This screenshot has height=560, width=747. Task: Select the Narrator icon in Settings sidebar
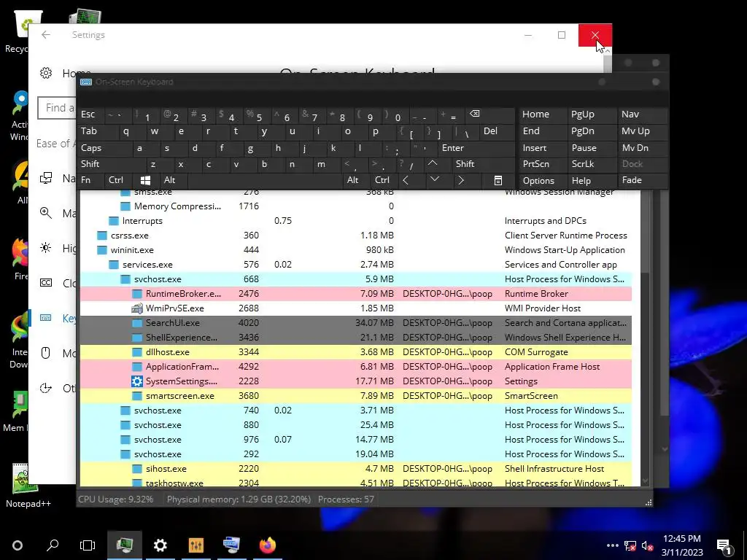pyautogui.click(x=46, y=178)
